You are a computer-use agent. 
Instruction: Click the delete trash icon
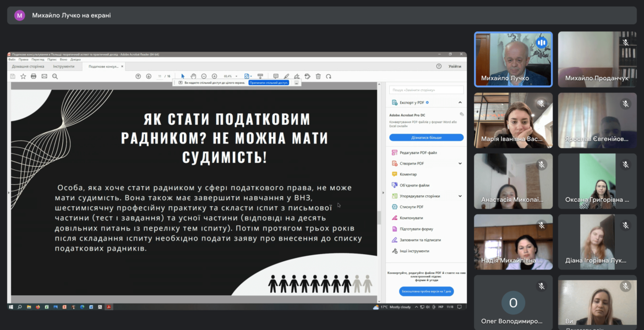pyautogui.click(x=318, y=76)
